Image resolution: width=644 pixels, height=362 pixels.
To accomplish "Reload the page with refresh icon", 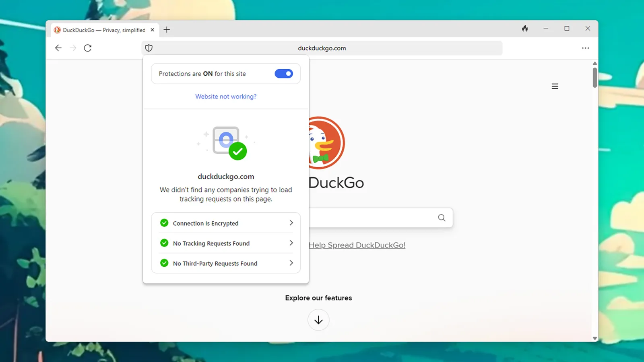I will coord(88,48).
